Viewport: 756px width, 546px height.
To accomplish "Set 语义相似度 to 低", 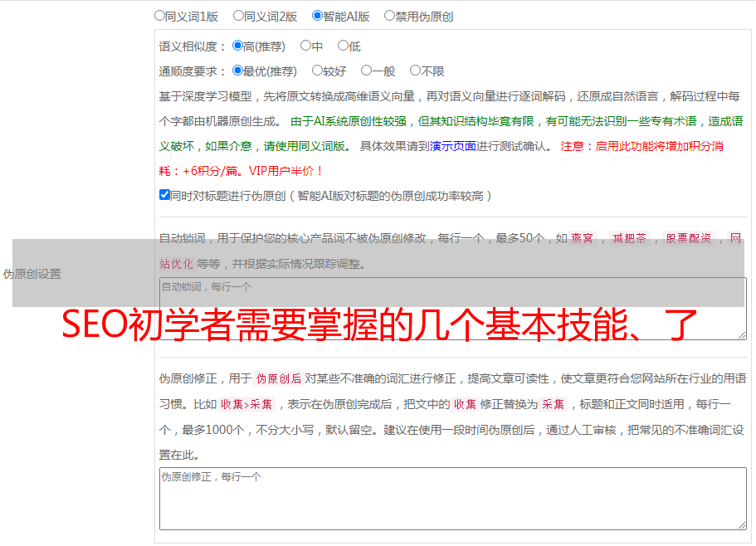I will pyautogui.click(x=343, y=46).
